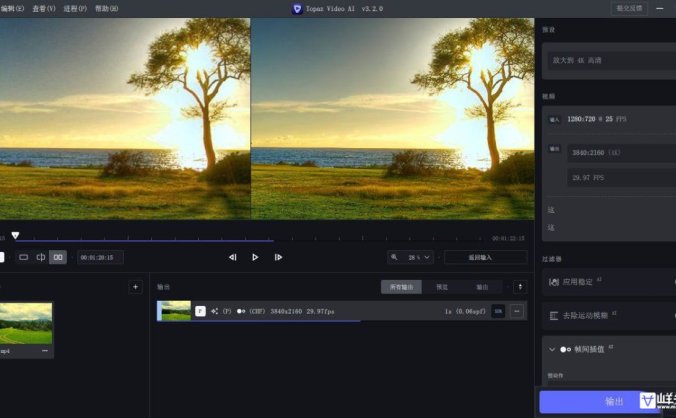Add a new input file with plus button
Screen dimensions: 676x418
click(135, 287)
